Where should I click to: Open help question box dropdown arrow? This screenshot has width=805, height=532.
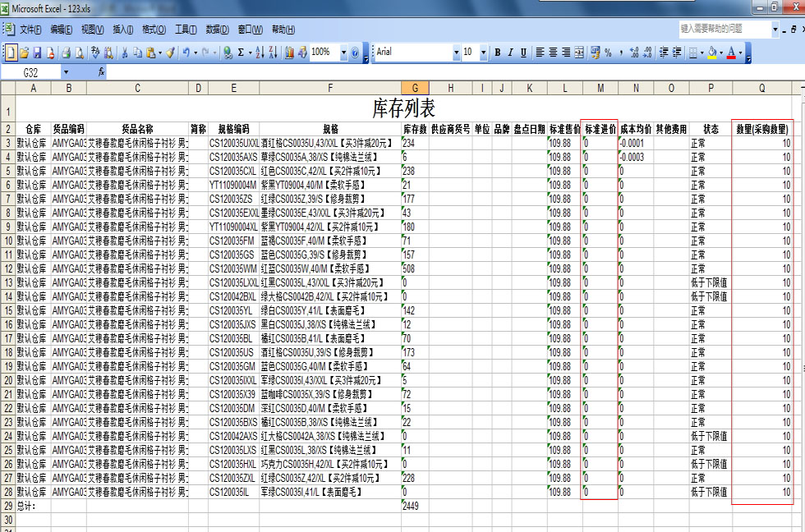tap(775, 30)
